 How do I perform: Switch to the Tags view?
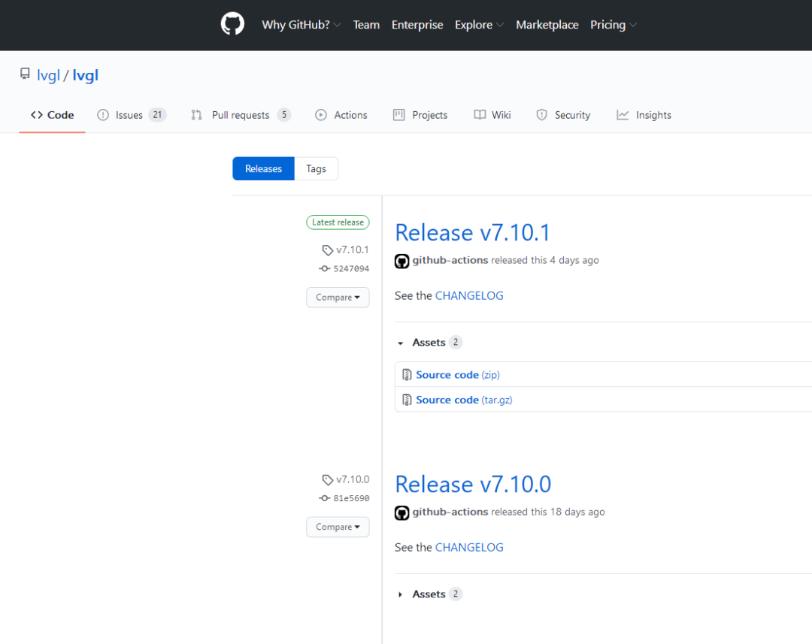316,169
